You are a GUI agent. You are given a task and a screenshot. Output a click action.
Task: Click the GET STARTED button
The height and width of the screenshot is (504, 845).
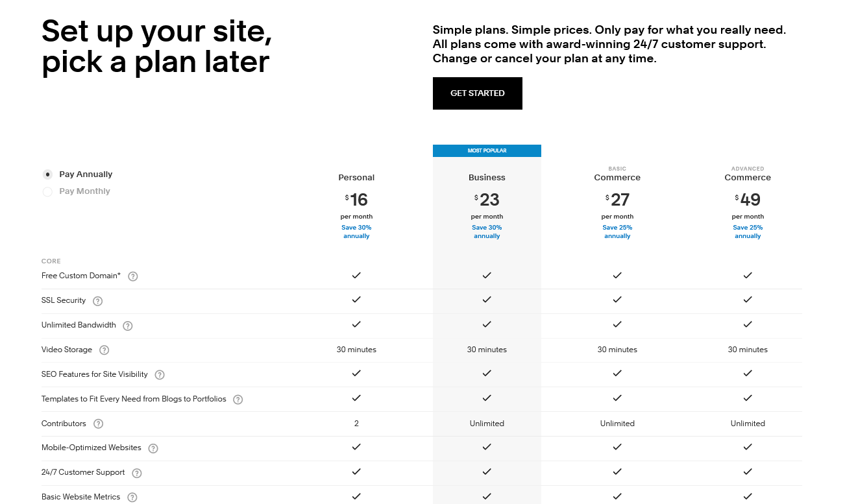(478, 93)
